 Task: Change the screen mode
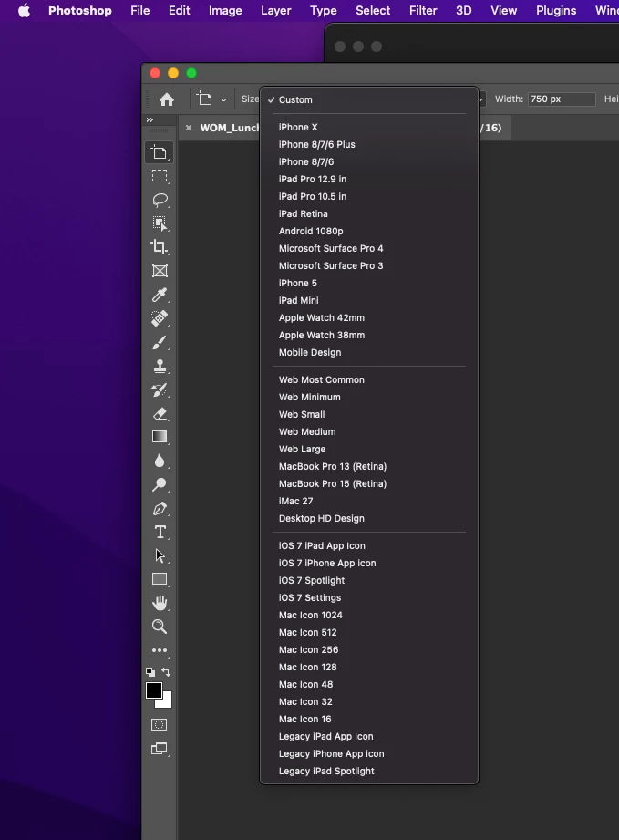click(x=159, y=749)
